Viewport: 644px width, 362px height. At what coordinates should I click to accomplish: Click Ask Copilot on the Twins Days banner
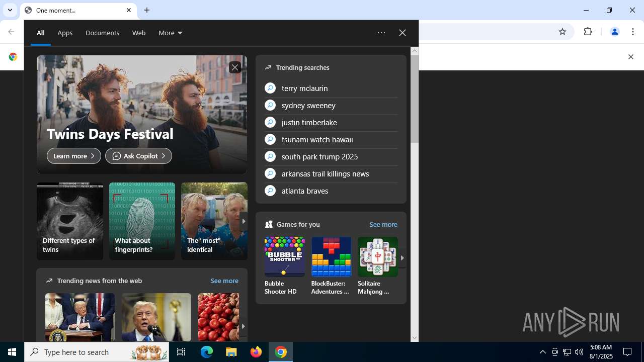pyautogui.click(x=138, y=156)
